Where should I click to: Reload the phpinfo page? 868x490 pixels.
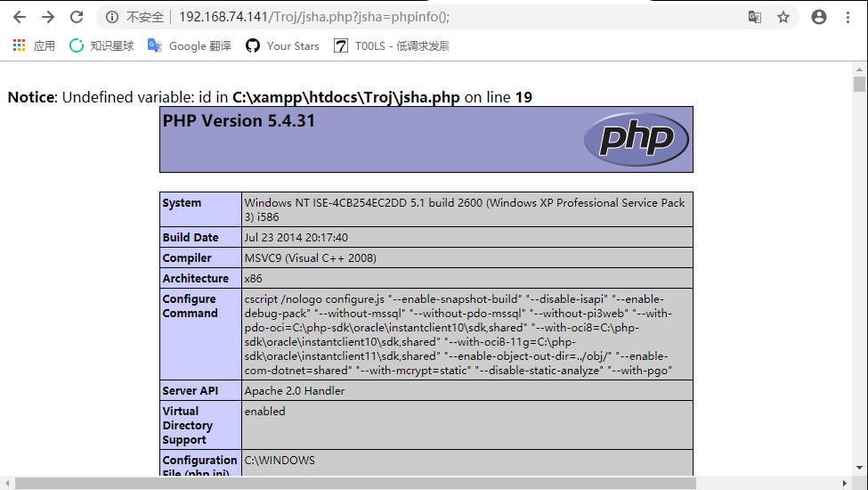[x=77, y=17]
